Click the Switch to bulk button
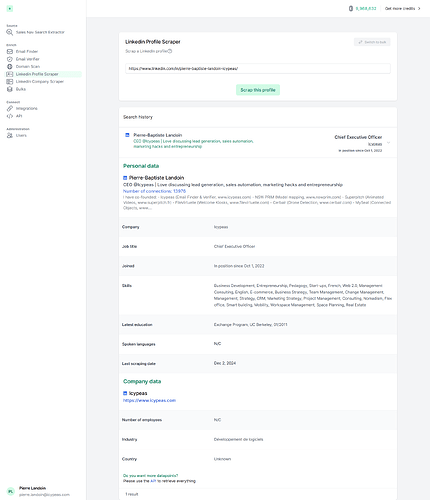The width and height of the screenshot is (430, 500). (x=372, y=42)
